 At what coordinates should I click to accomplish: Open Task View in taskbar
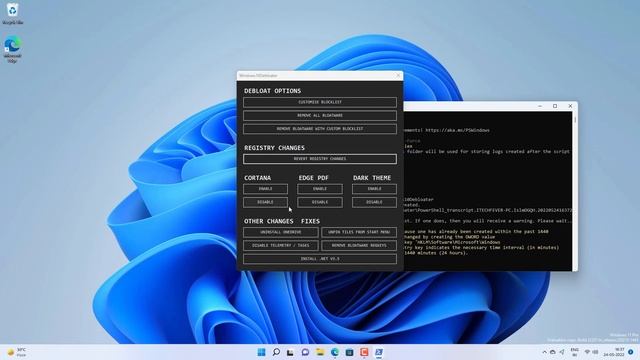(x=290, y=352)
